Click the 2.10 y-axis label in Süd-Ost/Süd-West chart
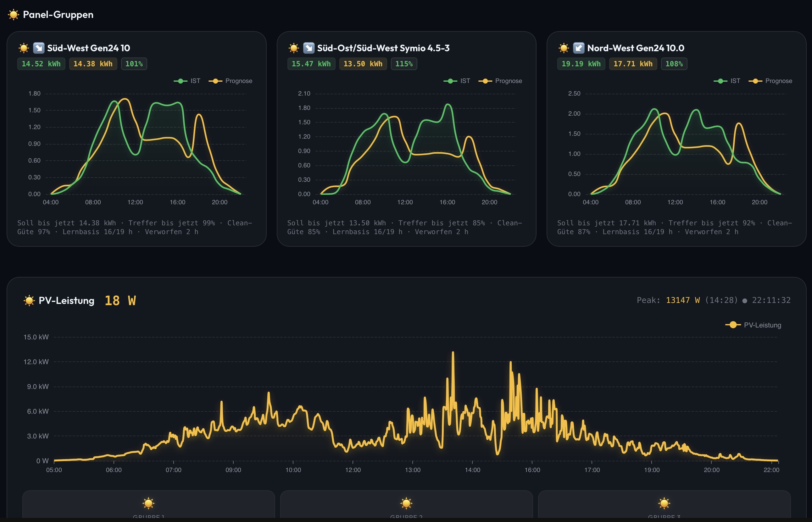This screenshot has height=522, width=812. pyautogui.click(x=304, y=94)
